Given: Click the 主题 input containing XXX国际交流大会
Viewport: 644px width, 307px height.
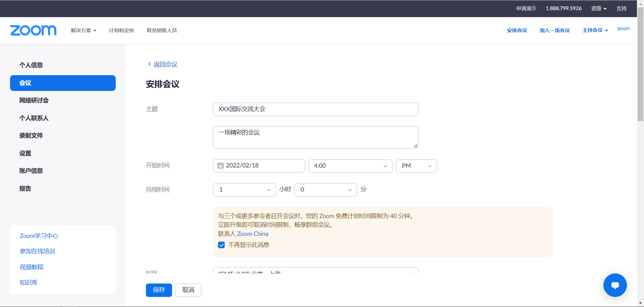Looking at the screenshot, I should click(315, 109).
